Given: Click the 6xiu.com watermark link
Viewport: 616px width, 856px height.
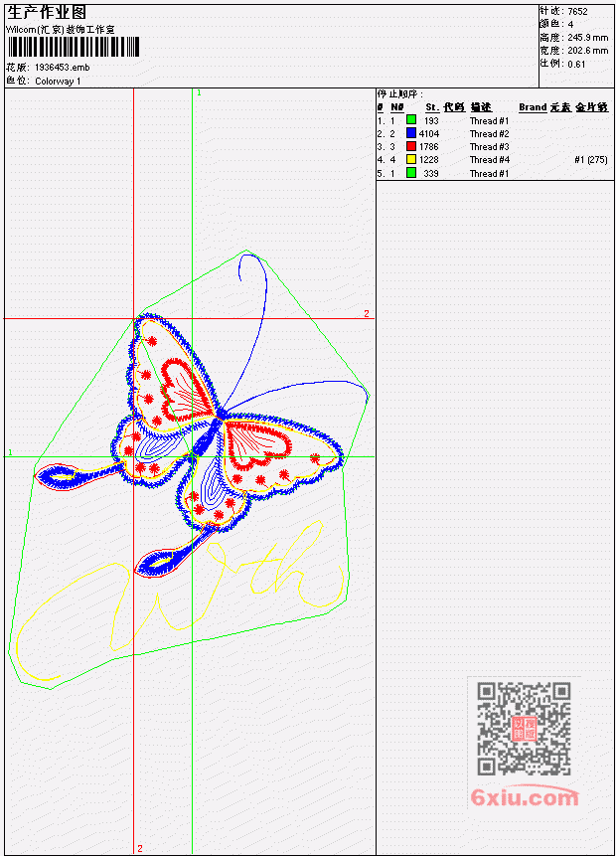Looking at the screenshot, I should coord(525,797).
